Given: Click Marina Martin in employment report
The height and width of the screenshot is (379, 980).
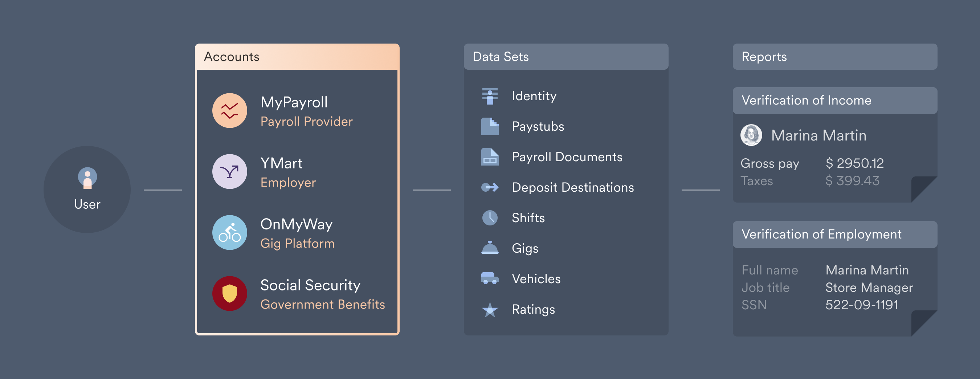Looking at the screenshot, I should 867,270.
